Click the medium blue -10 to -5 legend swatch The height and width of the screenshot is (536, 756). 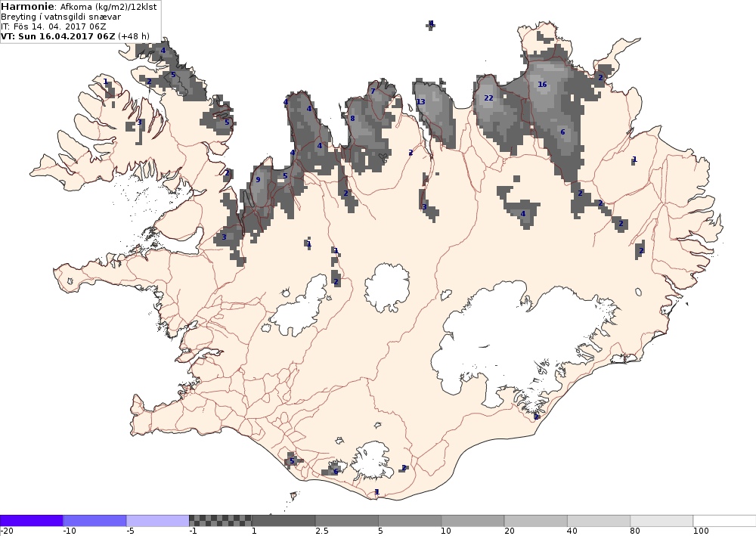(94, 521)
